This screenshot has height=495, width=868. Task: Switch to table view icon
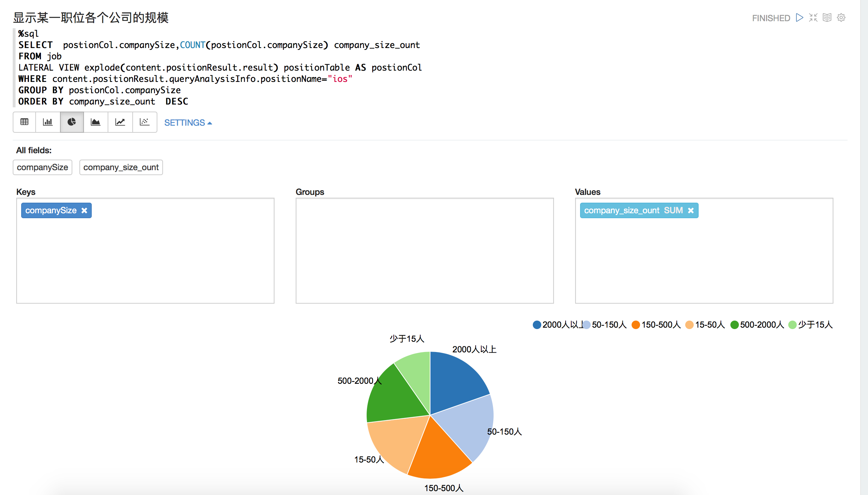[24, 122]
